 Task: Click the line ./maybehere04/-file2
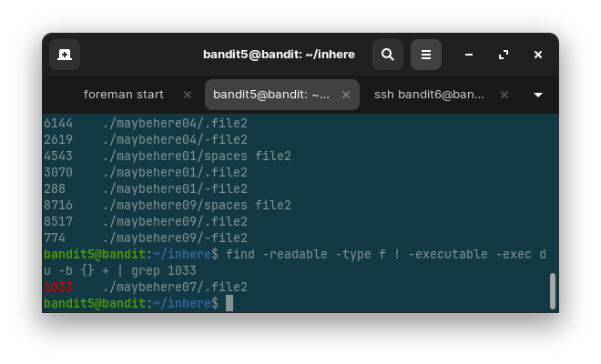point(175,139)
